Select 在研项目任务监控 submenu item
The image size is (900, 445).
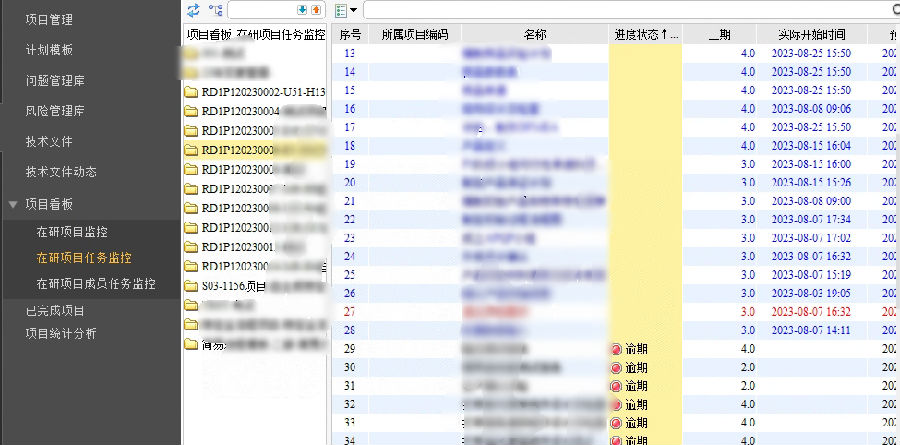[x=84, y=258]
